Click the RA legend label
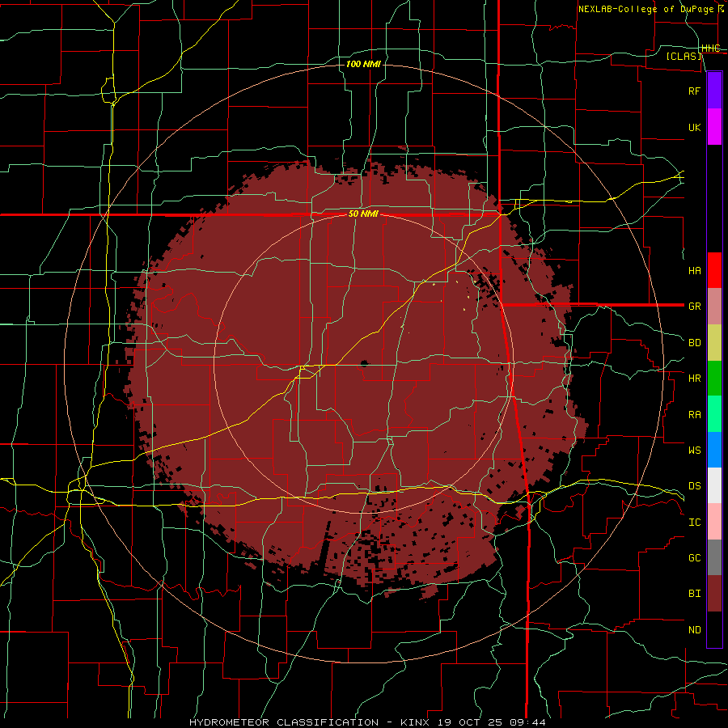 click(694, 415)
